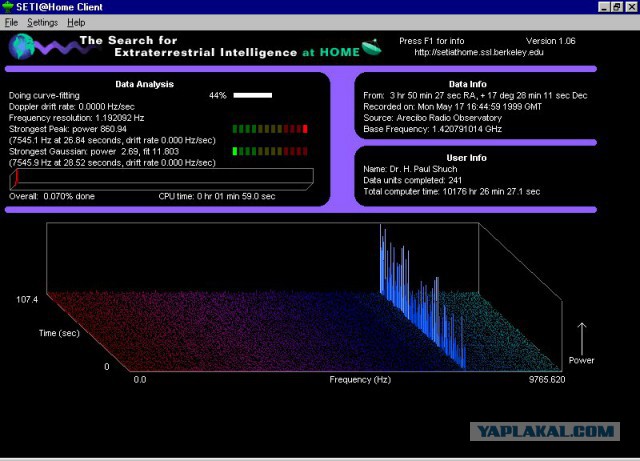640x461 pixels.
Task: Click the 'Data Analysis' heading
Action: click(x=144, y=84)
